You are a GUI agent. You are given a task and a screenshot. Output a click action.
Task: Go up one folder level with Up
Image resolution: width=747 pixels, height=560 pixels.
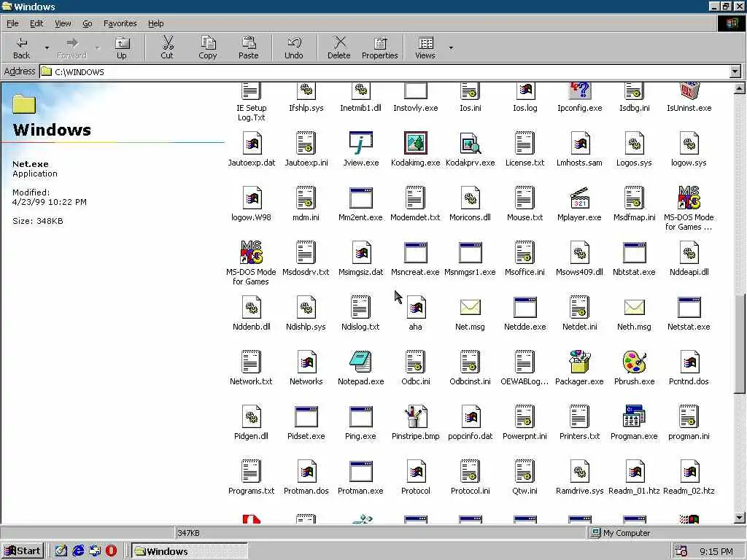point(122,47)
